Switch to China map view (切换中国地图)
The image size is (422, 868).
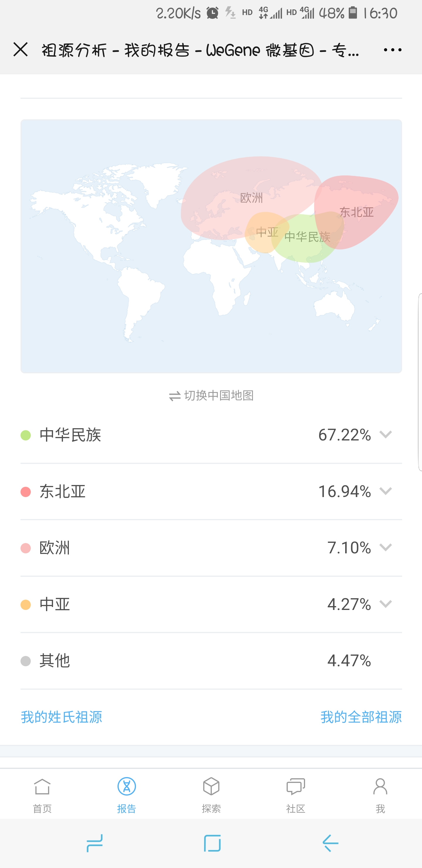tap(211, 396)
